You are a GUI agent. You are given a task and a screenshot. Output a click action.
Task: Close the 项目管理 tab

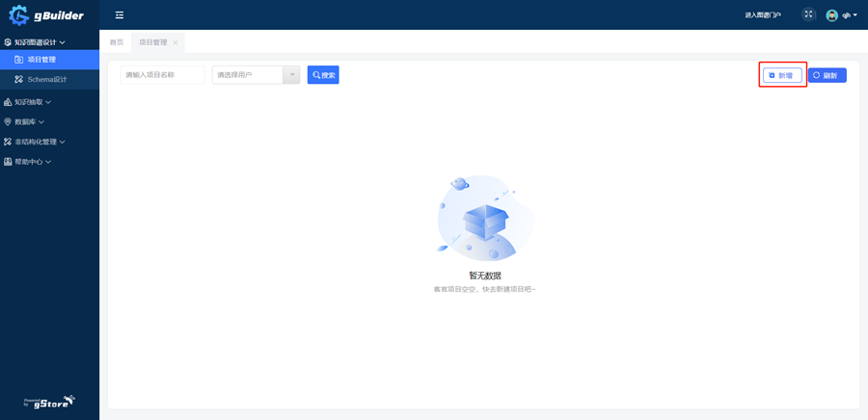[176, 42]
